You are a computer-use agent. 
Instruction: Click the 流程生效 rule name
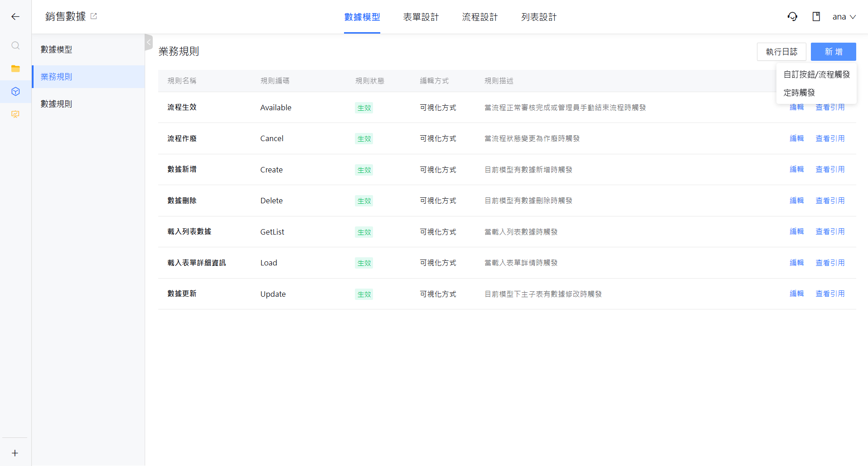tap(182, 107)
